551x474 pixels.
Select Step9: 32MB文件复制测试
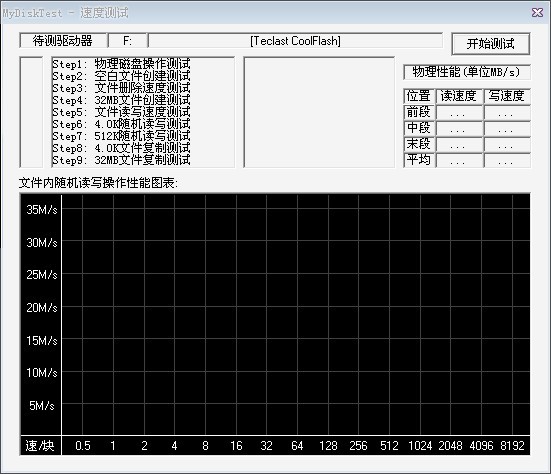122,160
